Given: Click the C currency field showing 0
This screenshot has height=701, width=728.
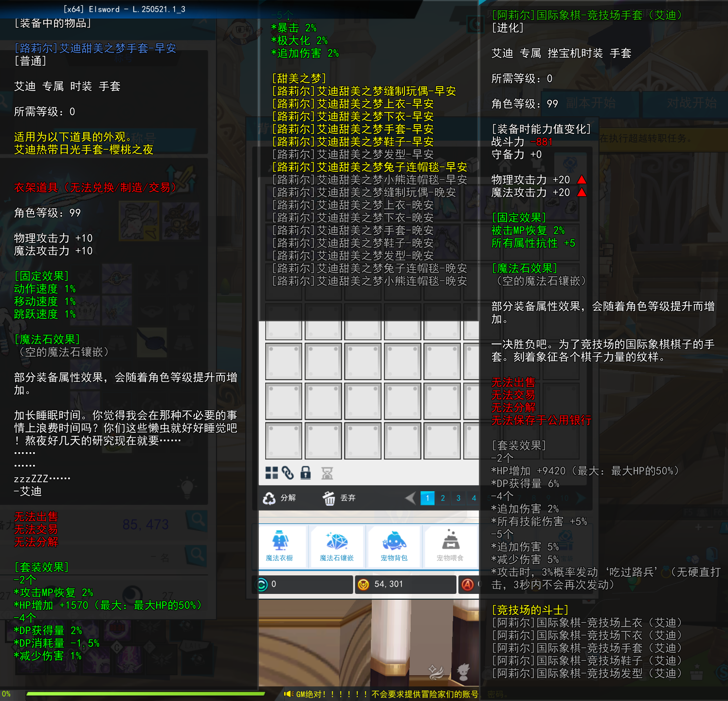Looking at the screenshot, I should [303, 584].
